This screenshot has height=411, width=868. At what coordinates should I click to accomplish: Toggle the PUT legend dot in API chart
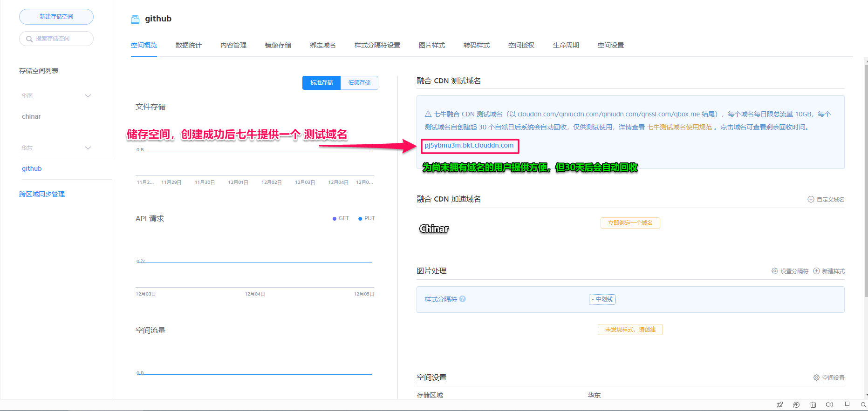pyautogui.click(x=360, y=218)
